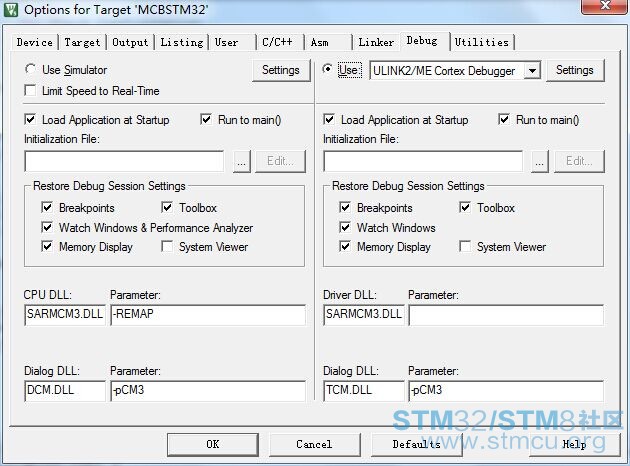
Task: Click the TCM.DLL Dialog DLL field
Action: pos(364,391)
